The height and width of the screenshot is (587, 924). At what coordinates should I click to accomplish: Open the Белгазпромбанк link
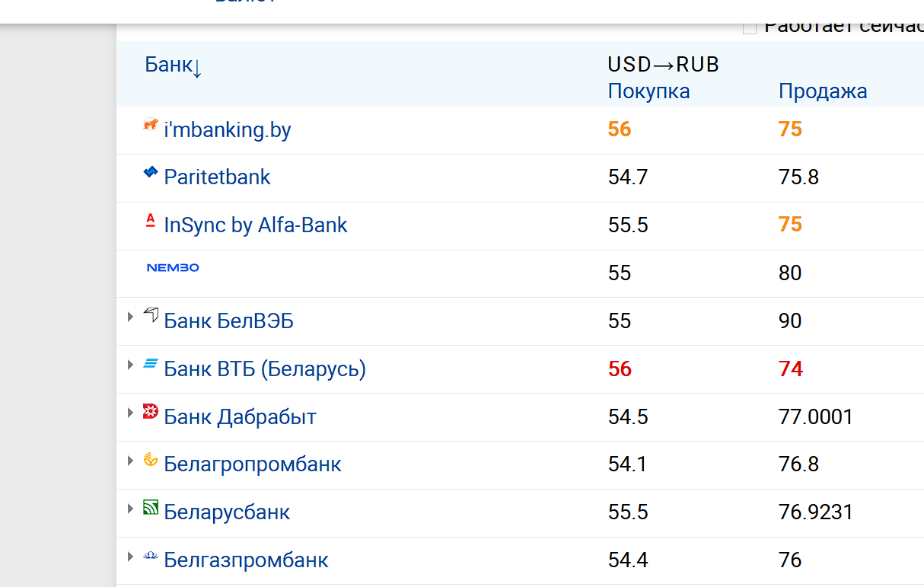pos(246,560)
